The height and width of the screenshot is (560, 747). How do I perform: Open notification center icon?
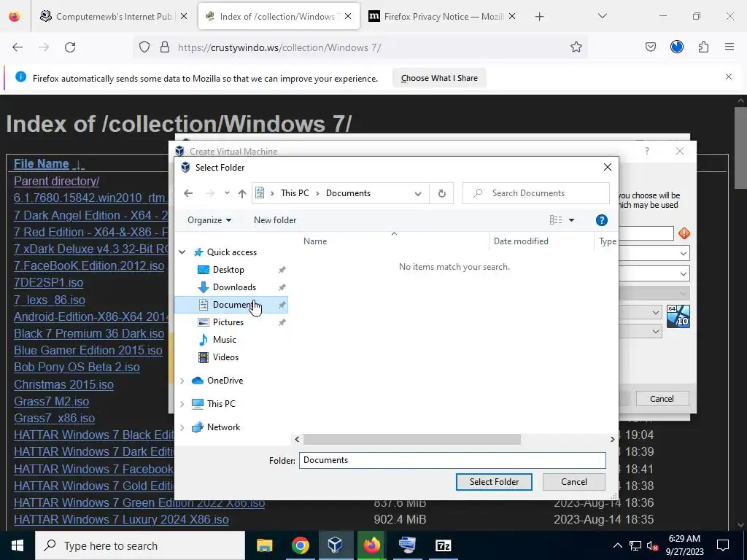[x=723, y=545]
